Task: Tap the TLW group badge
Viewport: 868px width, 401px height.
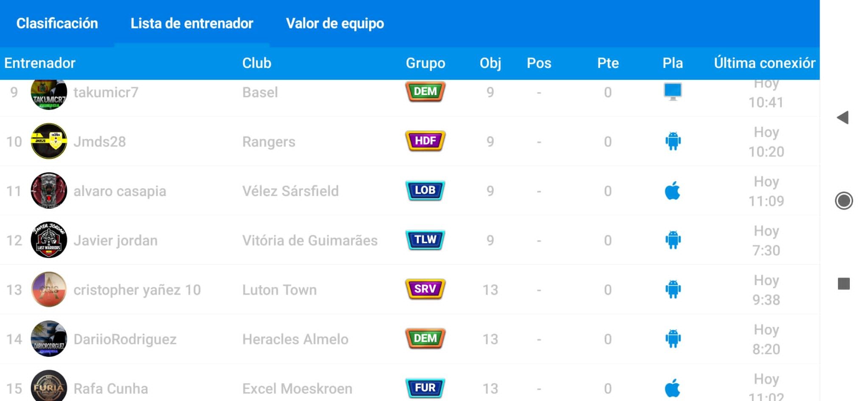Action: [x=425, y=240]
